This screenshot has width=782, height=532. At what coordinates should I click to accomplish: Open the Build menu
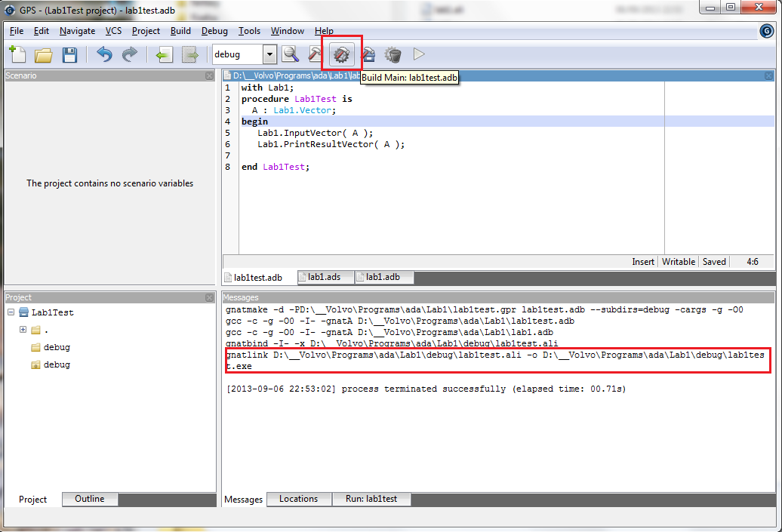pos(180,31)
